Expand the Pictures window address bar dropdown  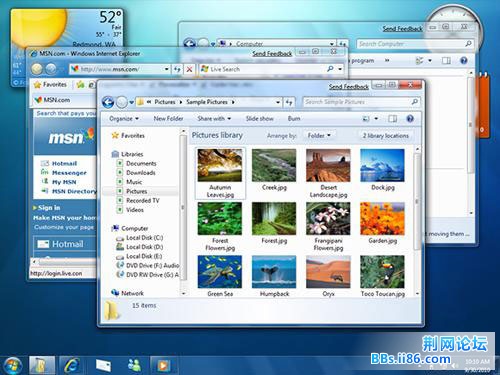pyautogui.click(x=278, y=102)
